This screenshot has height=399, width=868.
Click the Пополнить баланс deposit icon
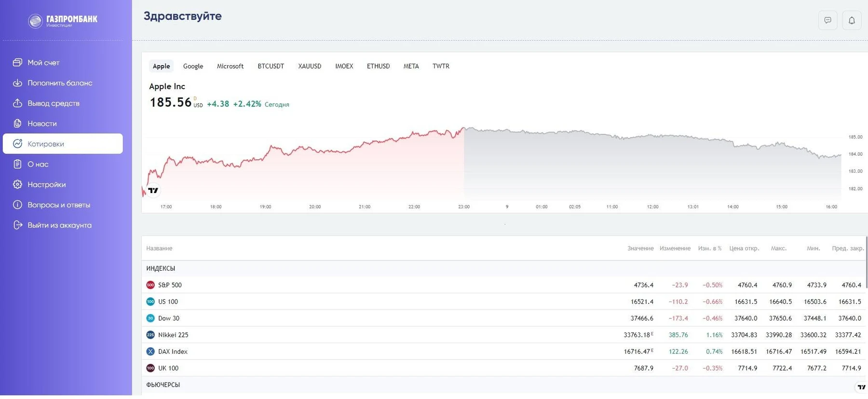(17, 83)
